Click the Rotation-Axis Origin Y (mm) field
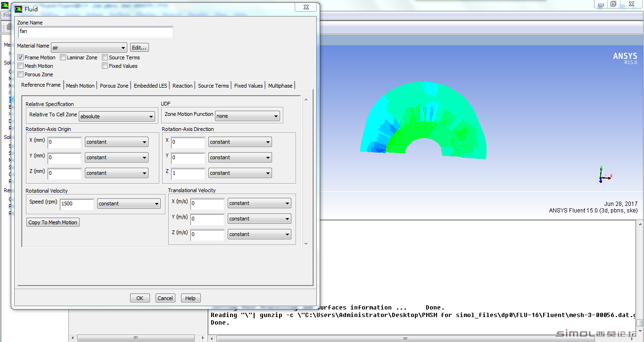644x342 pixels. click(65, 158)
